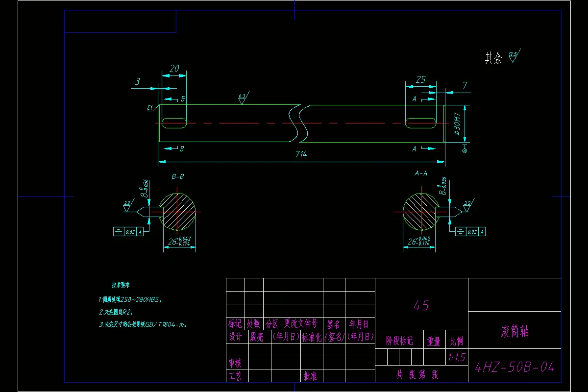588x392 pixels.
Task: Click the 更改文件号 cell
Action: pos(301,324)
